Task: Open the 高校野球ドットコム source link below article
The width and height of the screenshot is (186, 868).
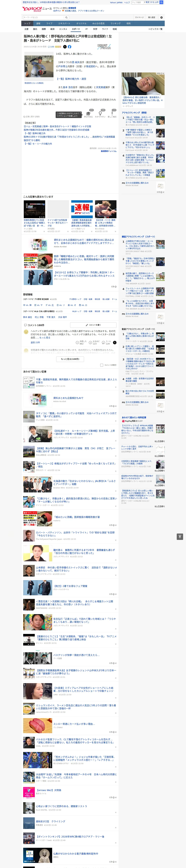Action: [108, 151]
